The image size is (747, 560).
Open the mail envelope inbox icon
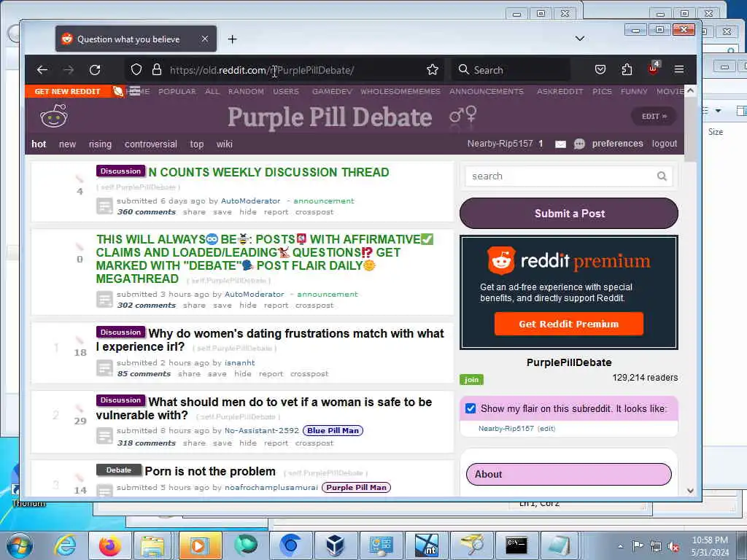[561, 144]
